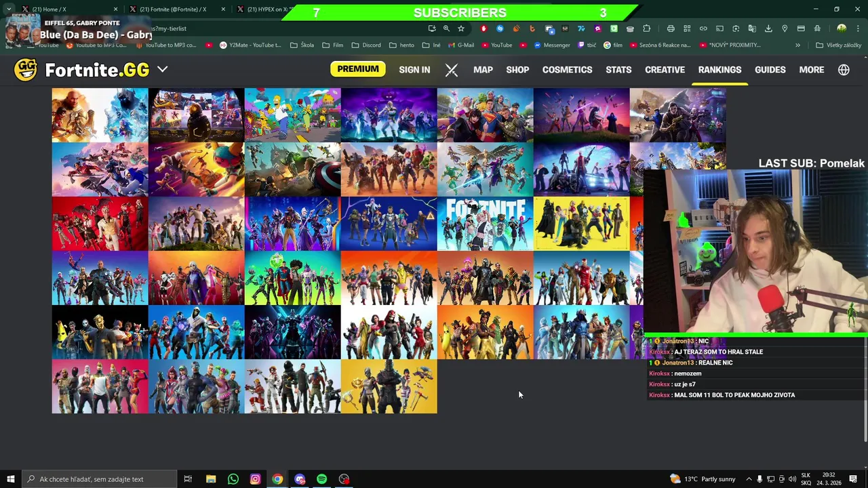Close the Home / X tab
The height and width of the screenshot is (488, 868).
click(x=115, y=9)
